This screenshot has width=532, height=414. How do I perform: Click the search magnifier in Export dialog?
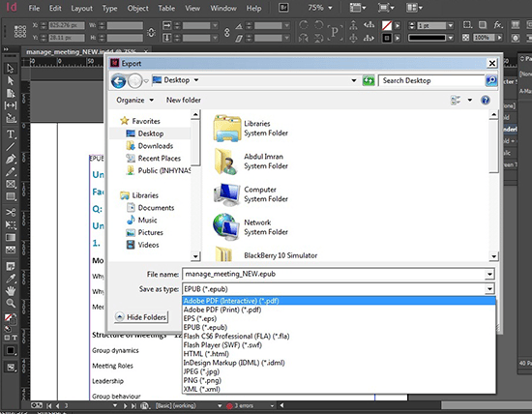coord(491,80)
